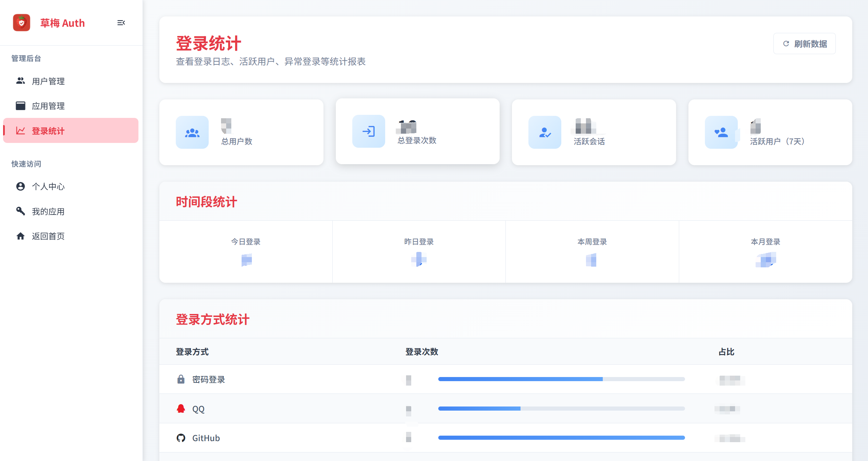Click the home icon beside 返回首页

click(x=21, y=236)
